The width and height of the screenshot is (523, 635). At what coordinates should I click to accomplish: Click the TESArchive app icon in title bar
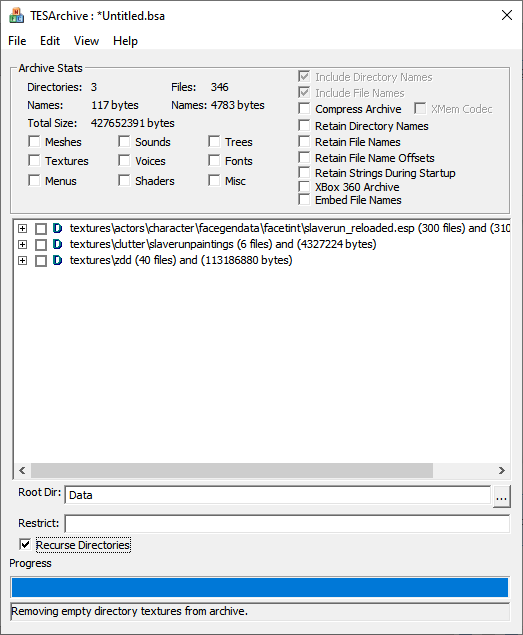pyautogui.click(x=17, y=16)
